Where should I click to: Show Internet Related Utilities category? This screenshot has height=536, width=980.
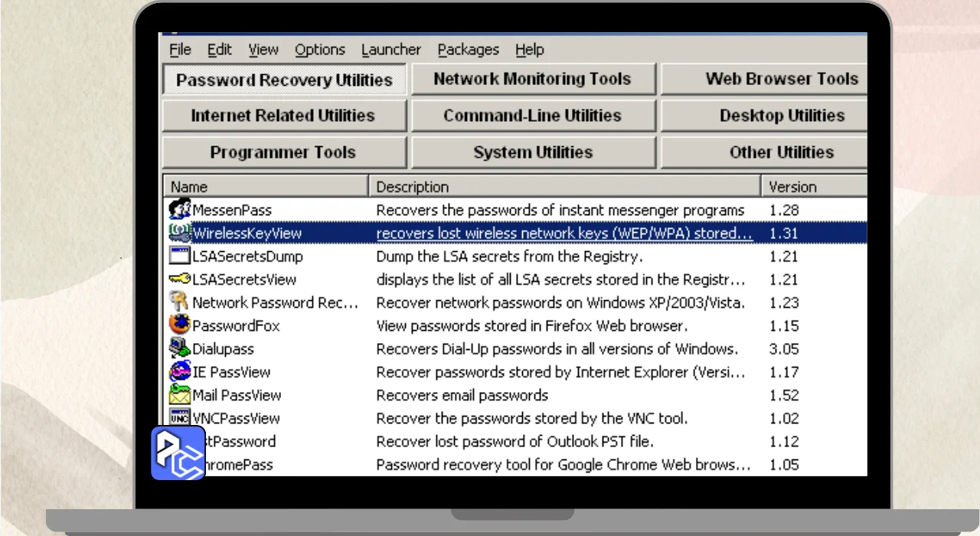(283, 116)
